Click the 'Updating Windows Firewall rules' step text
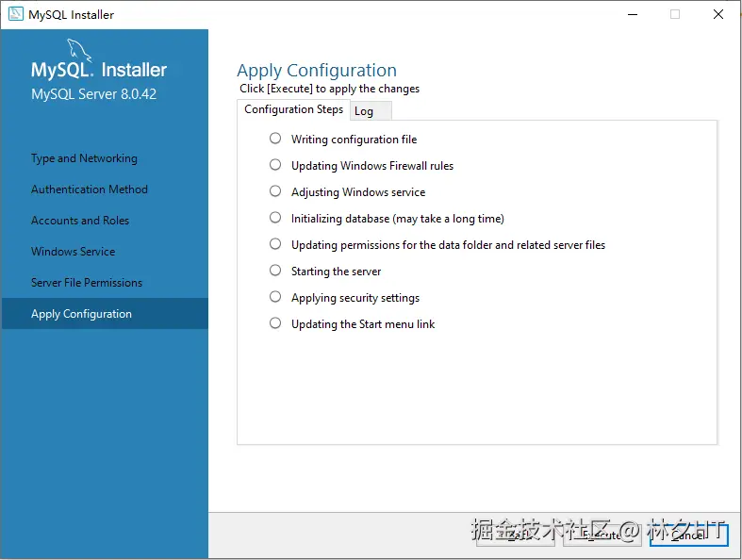742x560 pixels. click(372, 166)
